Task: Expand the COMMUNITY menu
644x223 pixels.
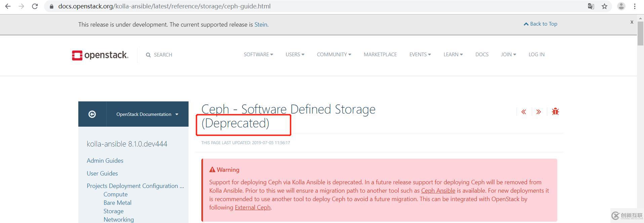Action: (334, 55)
